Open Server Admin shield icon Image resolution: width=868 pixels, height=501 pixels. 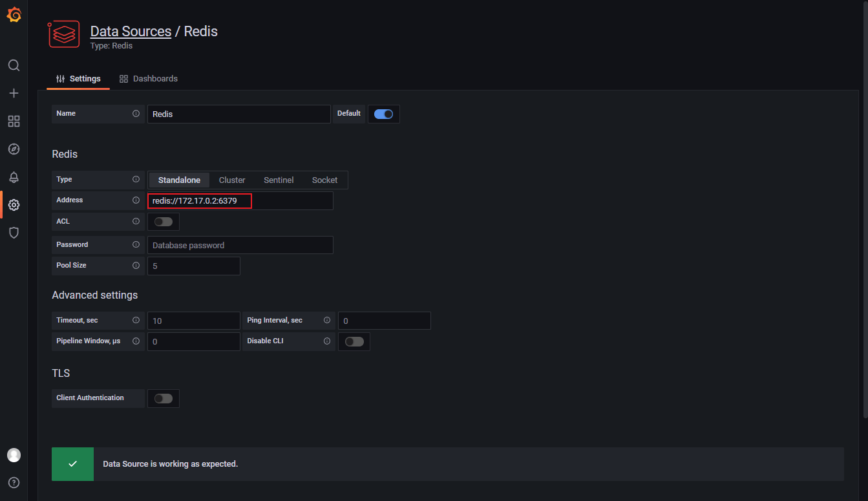[x=14, y=233]
